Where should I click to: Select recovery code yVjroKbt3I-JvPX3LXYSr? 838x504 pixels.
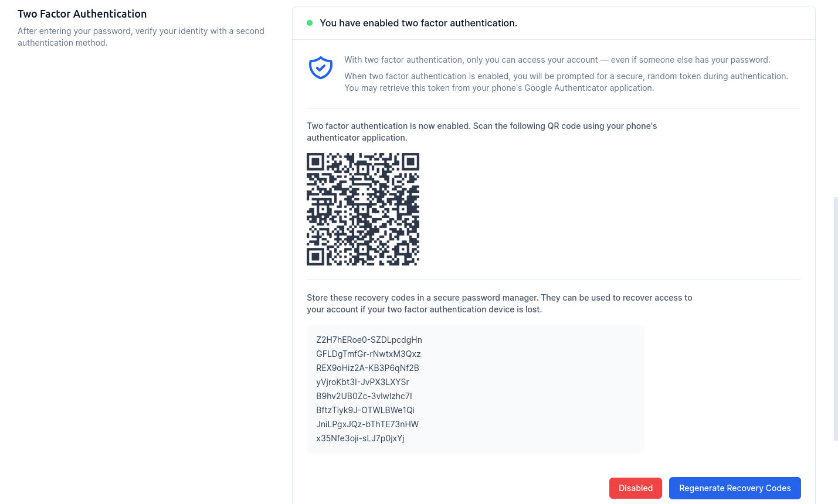(x=362, y=382)
